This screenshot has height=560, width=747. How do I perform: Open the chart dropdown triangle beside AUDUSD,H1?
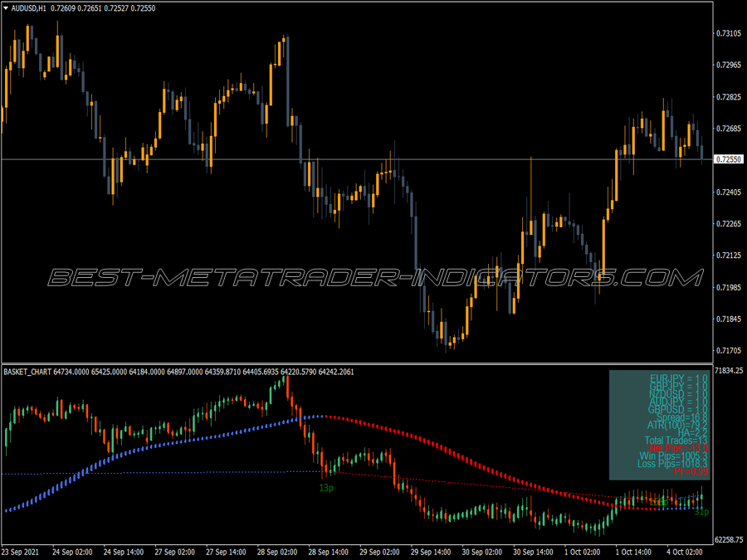pos(6,8)
